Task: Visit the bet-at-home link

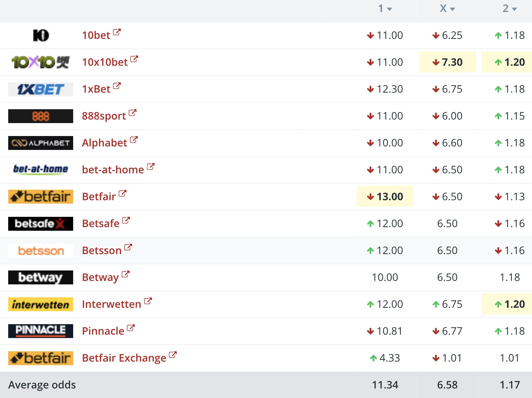Action: pyautogui.click(x=113, y=170)
